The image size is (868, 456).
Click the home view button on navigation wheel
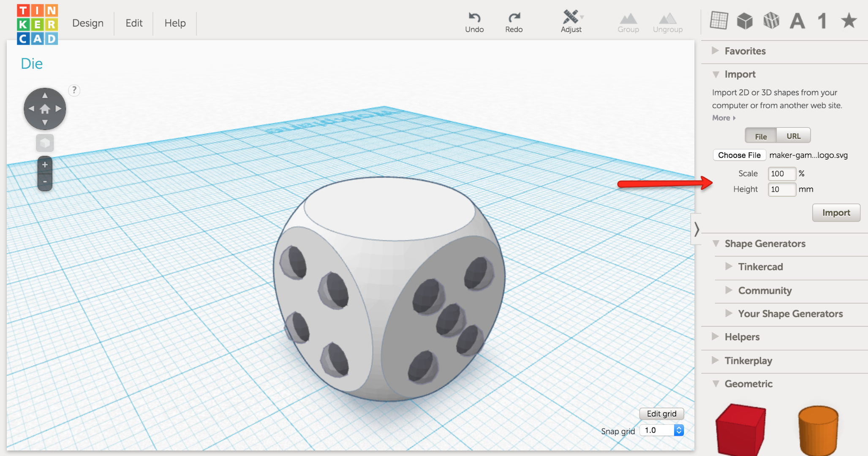coord(44,109)
